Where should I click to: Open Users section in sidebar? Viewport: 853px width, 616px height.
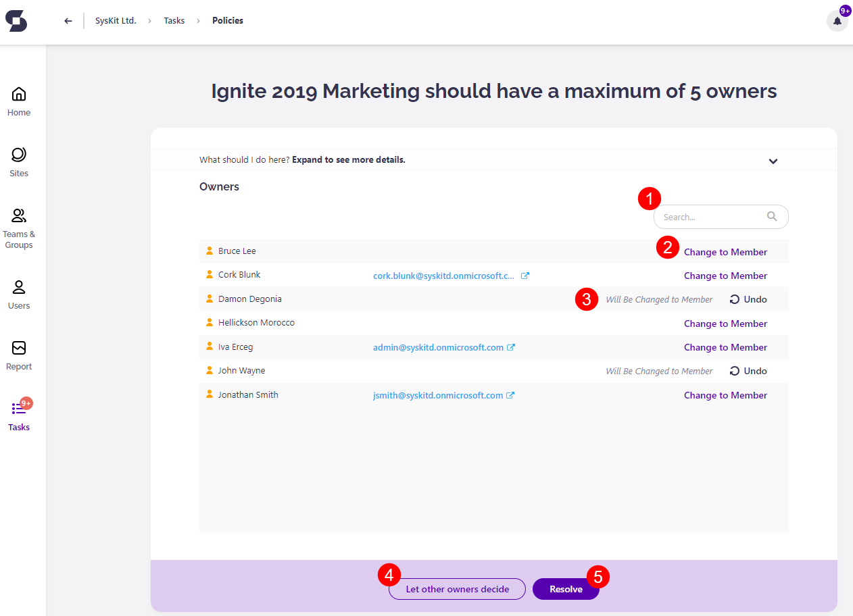(x=19, y=294)
